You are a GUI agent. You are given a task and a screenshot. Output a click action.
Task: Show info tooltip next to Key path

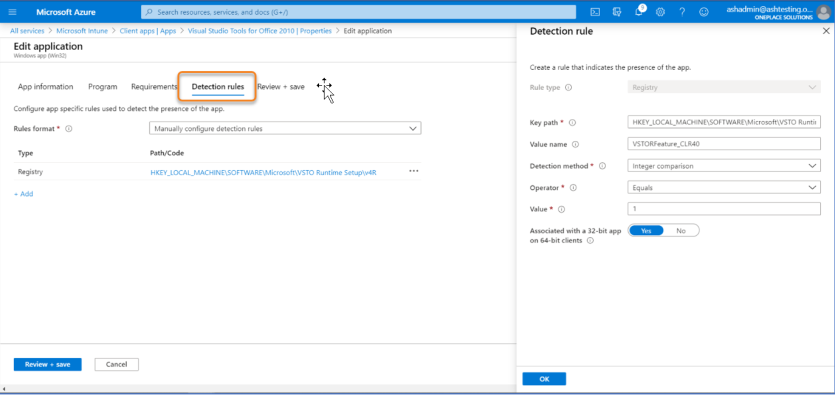click(x=572, y=122)
